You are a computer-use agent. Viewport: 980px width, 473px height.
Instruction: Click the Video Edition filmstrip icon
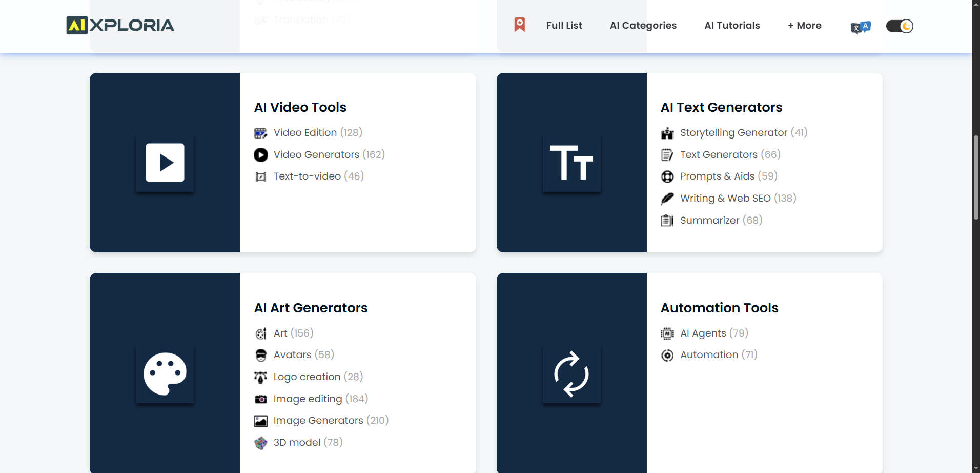tap(261, 133)
